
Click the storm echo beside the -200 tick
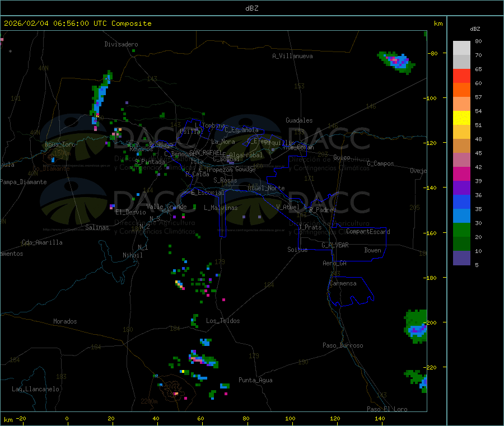pos(416,326)
